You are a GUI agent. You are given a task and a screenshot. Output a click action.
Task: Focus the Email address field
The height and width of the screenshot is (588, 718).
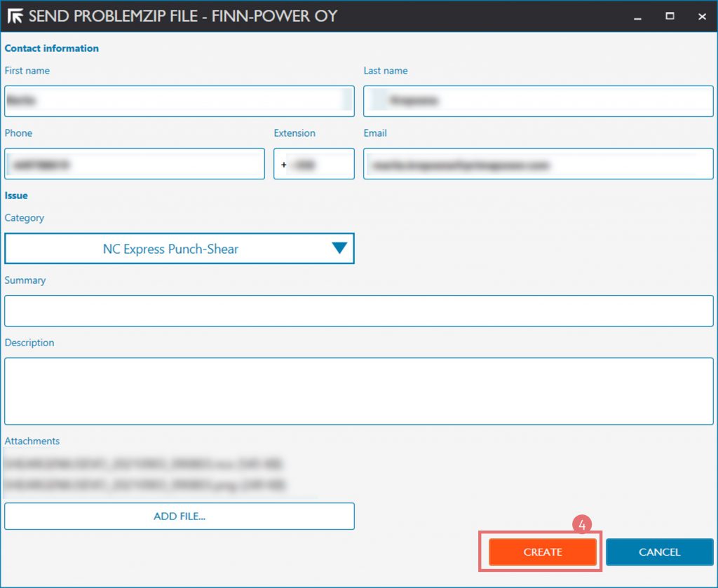[538, 165]
